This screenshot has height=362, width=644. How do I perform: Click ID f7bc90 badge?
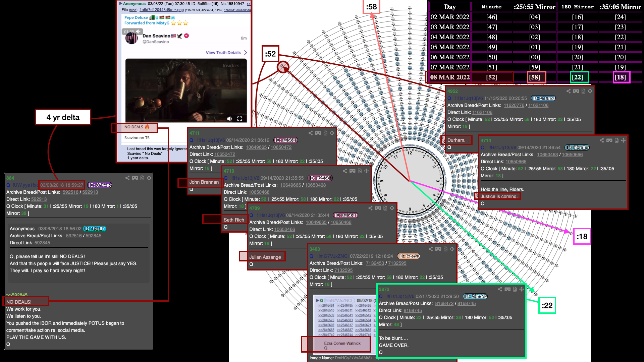click(x=409, y=256)
